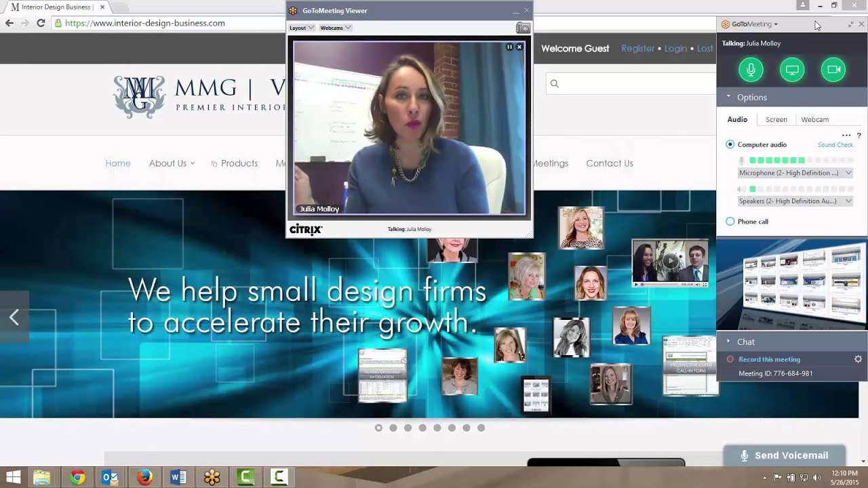
Task: Click the red record circle icon
Action: point(730,359)
